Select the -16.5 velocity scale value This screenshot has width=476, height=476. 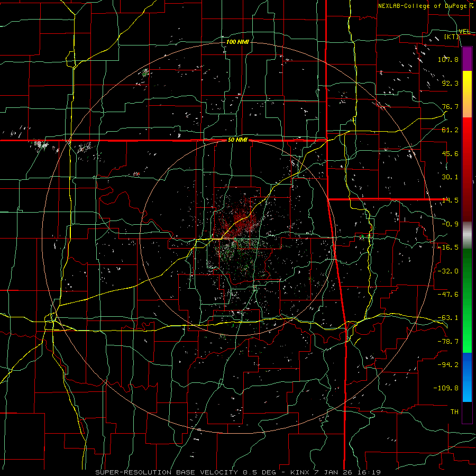click(x=448, y=248)
